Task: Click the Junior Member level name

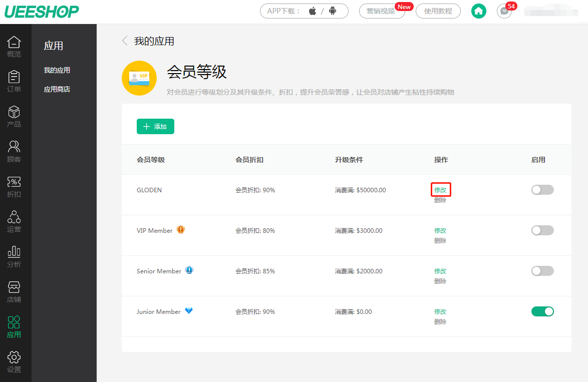Action: point(159,311)
